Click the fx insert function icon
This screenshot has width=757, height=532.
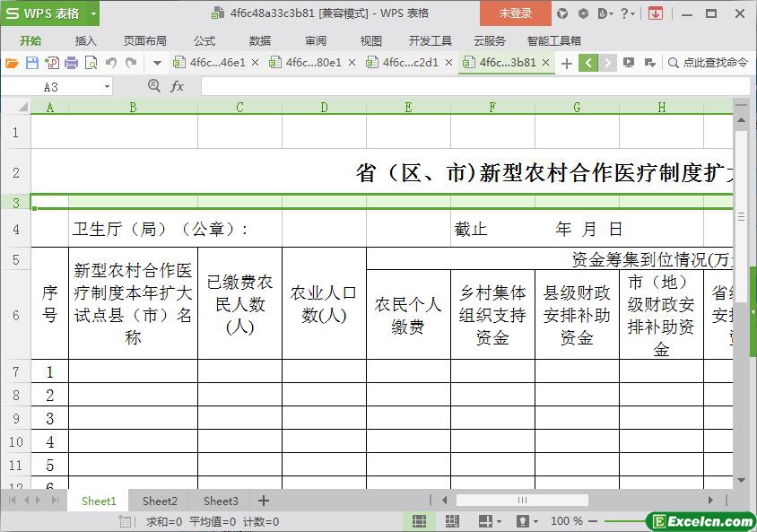tap(178, 86)
